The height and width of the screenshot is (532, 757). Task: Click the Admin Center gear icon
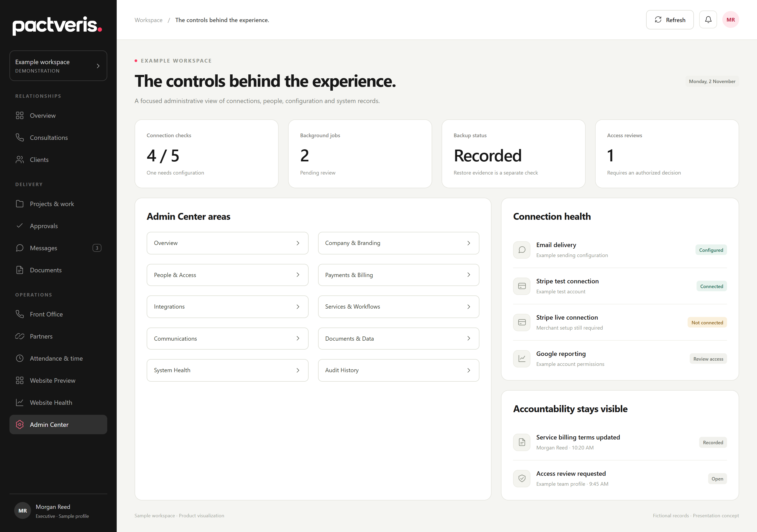tap(20, 424)
